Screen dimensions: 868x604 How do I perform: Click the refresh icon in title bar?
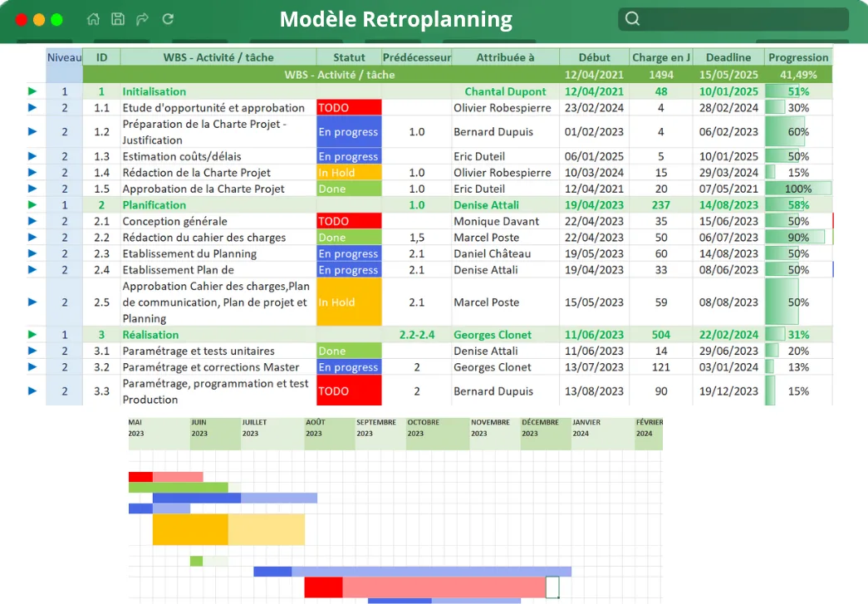(168, 19)
